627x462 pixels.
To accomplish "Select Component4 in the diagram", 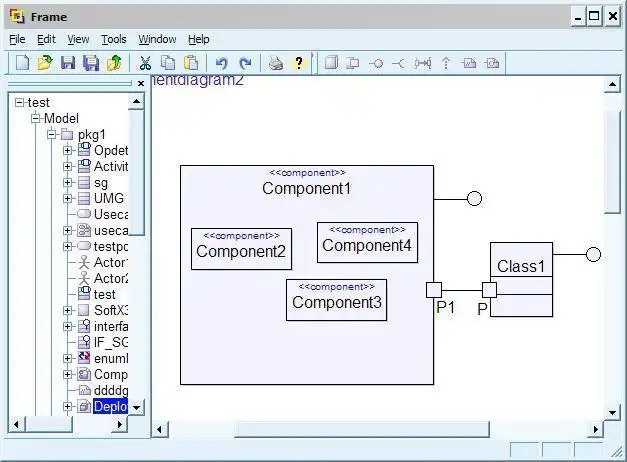I will 367,243.
